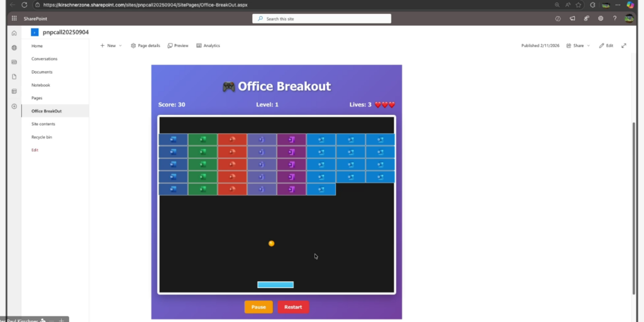Image resolution: width=644 pixels, height=322 pixels.
Task: Click the cyan game paddle
Action: pyautogui.click(x=275, y=285)
